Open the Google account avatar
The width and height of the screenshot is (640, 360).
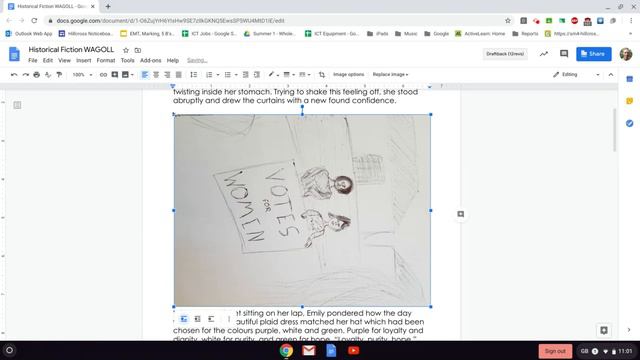(626, 54)
